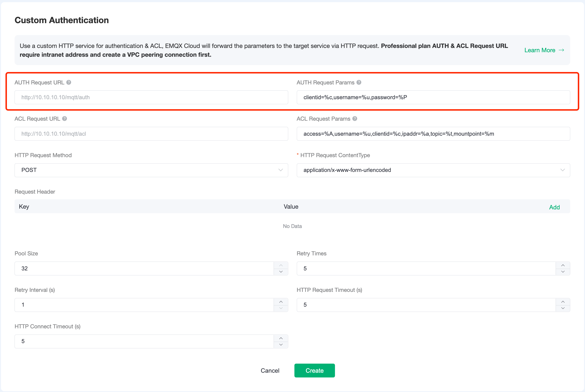
Task: Decrease HTTP Request Timeout with down arrow
Action: pos(563,308)
